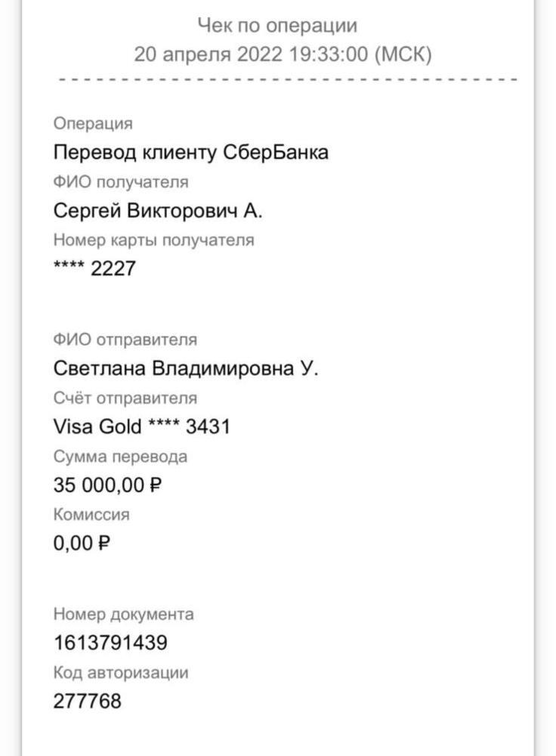This screenshot has width=556, height=756.
Task: Select sender account 'Visa Gold **** 3431'
Action: (x=141, y=426)
